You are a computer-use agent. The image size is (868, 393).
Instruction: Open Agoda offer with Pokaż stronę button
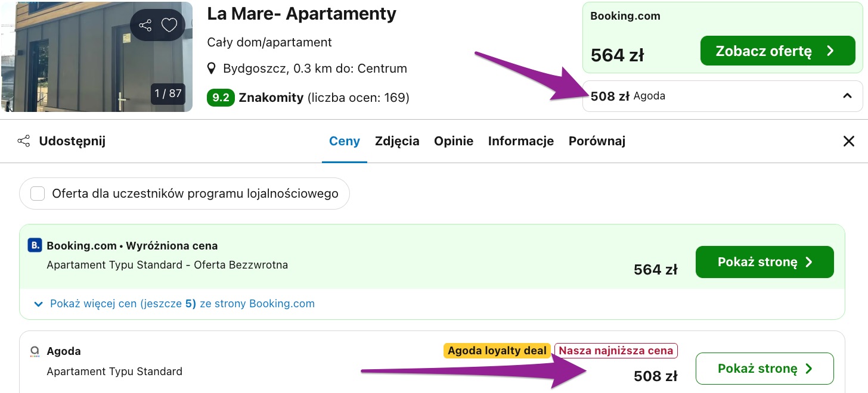[x=764, y=368]
